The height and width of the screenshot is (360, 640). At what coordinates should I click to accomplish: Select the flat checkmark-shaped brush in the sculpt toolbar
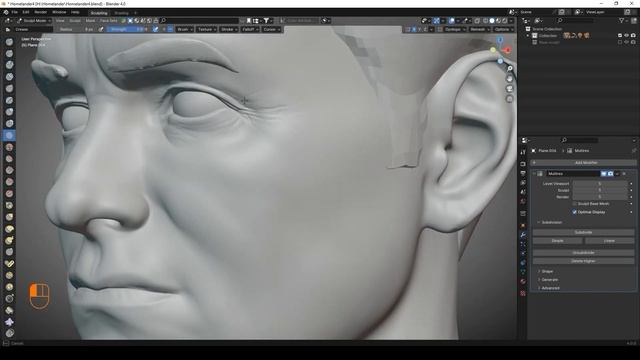coord(9,264)
